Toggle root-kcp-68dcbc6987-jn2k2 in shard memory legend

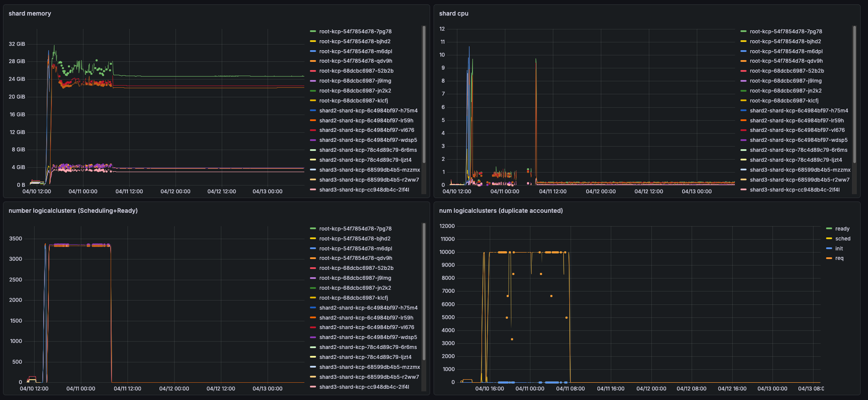click(355, 91)
